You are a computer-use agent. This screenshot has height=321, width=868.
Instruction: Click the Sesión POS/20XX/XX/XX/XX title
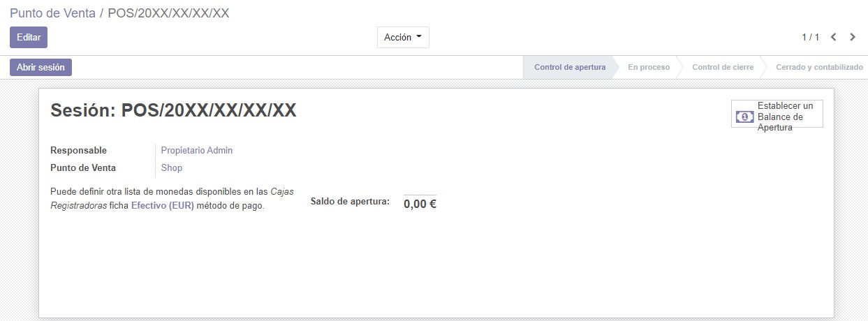[174, 110]
